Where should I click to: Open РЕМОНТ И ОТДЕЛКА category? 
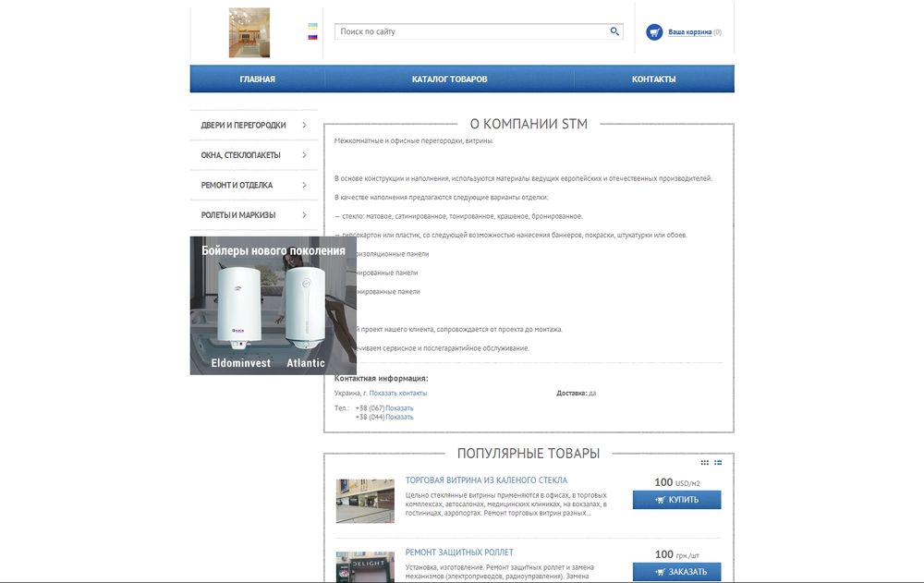tap(237, 185)
